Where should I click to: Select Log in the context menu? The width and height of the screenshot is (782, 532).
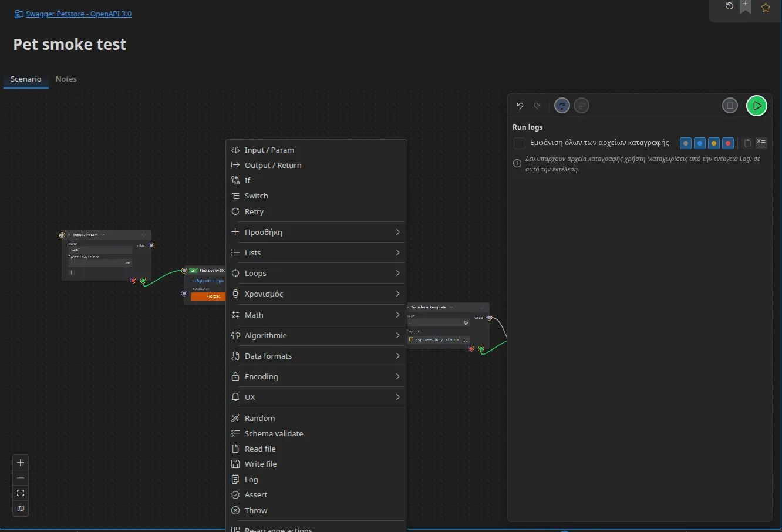[316, 479]
